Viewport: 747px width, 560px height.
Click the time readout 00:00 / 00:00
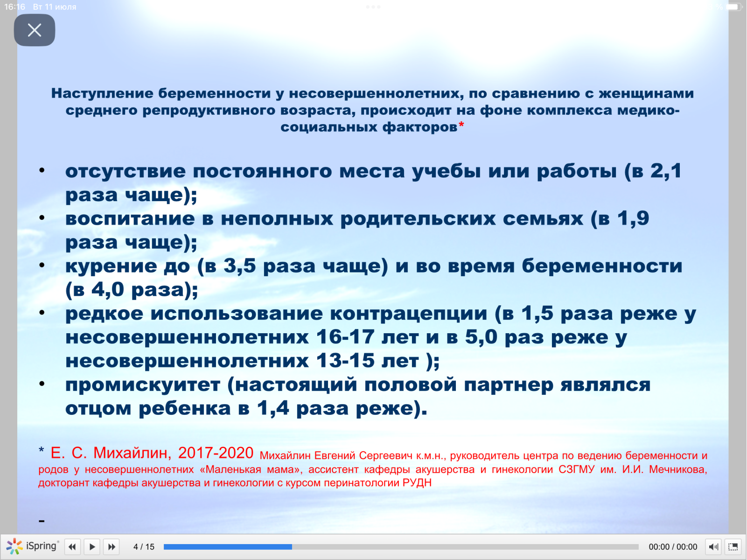click(673, 546)
